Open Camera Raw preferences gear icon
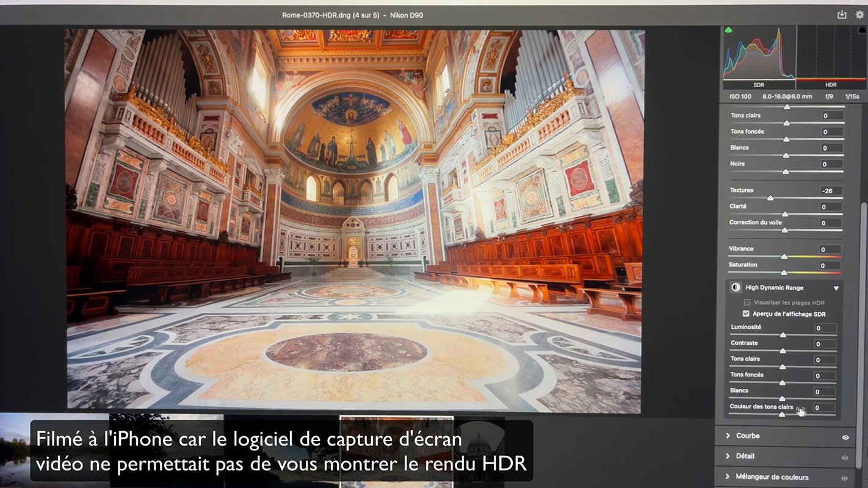The width and height of the screenshot is (868, 488). click(x=859, y=15)
